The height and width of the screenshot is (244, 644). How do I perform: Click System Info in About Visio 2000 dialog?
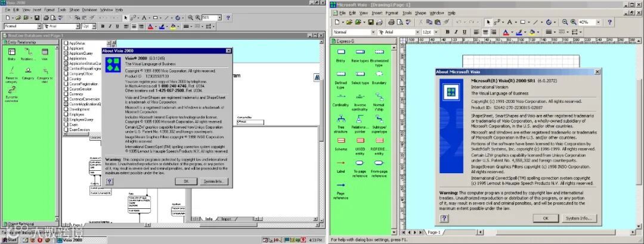[x=215, y=182]
